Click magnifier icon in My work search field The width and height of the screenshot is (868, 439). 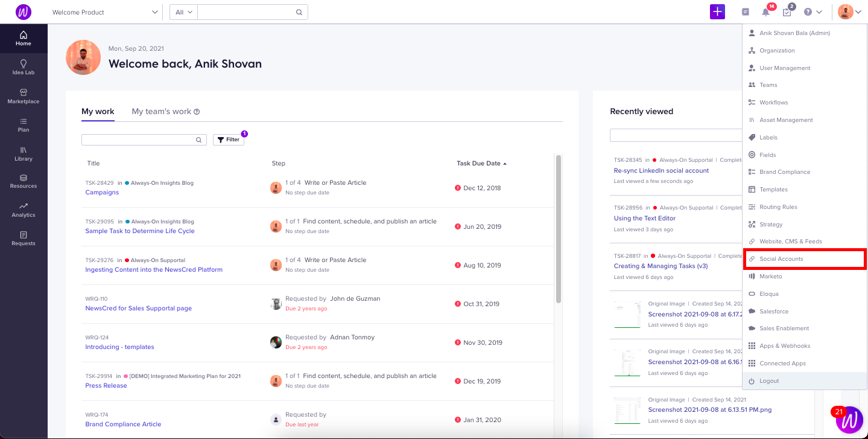(x=198, y=140)
